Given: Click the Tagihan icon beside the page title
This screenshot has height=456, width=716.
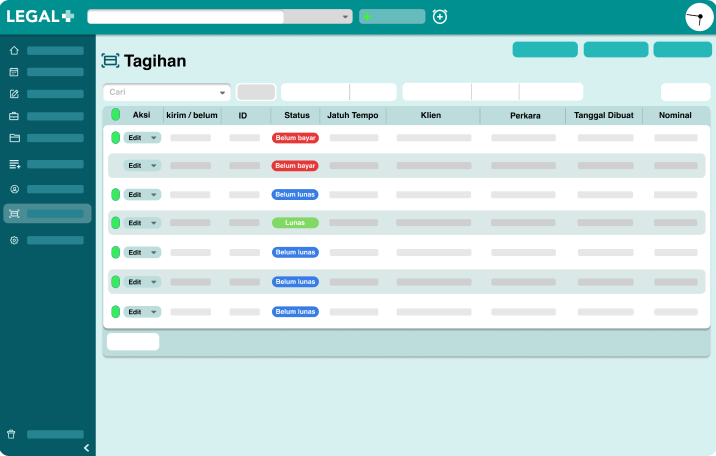Looking at the screenshot, I should 110,61.
